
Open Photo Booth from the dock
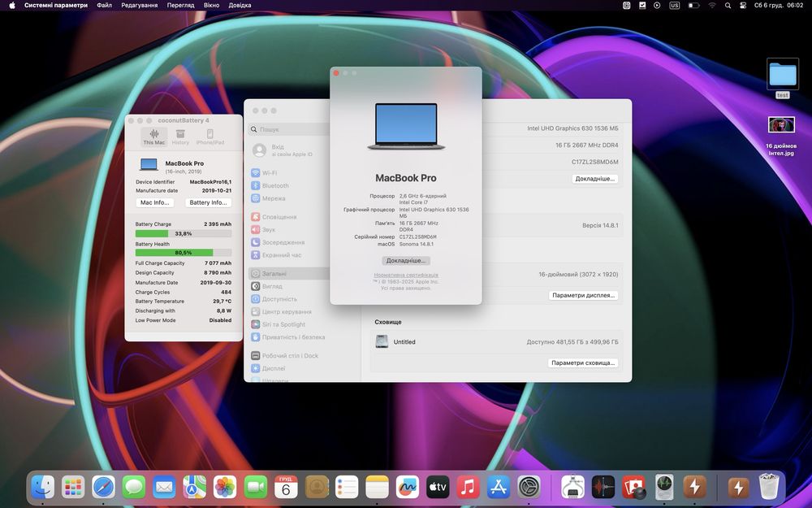[x=634, y=487]
